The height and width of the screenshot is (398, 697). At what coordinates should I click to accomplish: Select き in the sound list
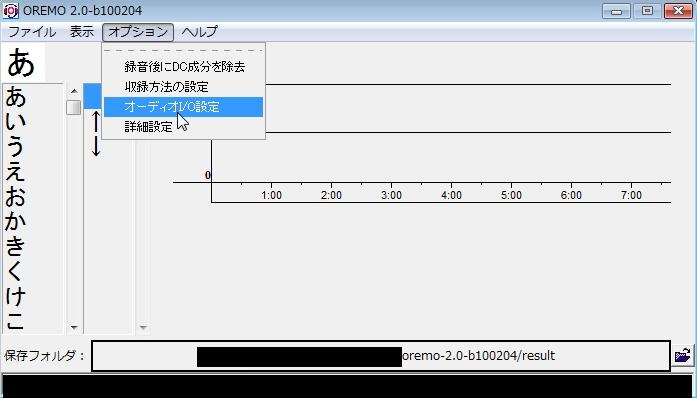tap(16, 246)
